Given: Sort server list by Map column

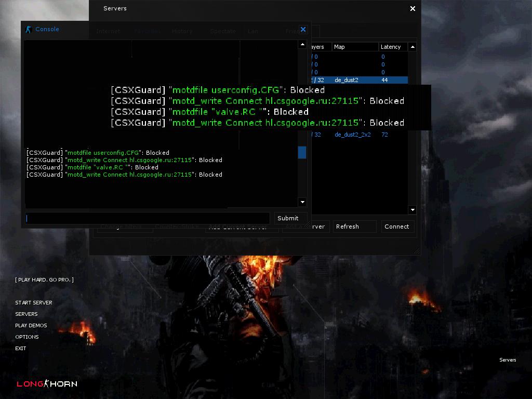Looking at the screenshot, I should point(355,47).
